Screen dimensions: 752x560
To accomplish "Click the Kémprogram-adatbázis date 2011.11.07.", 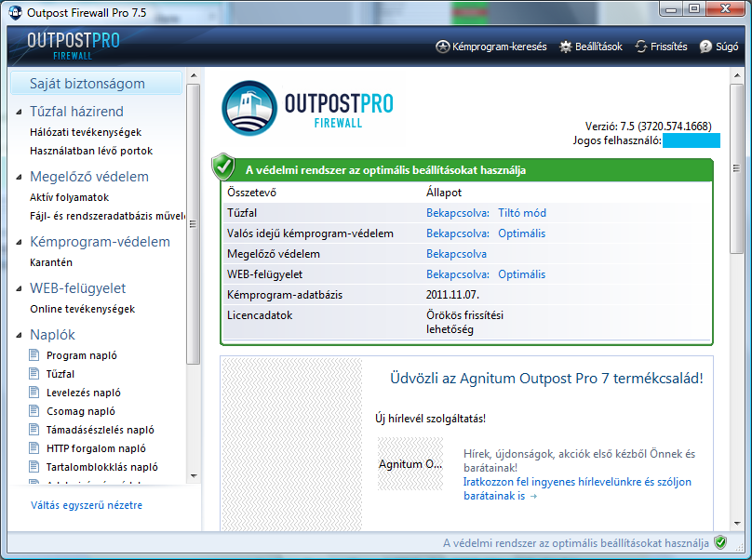I will [452, 294].
